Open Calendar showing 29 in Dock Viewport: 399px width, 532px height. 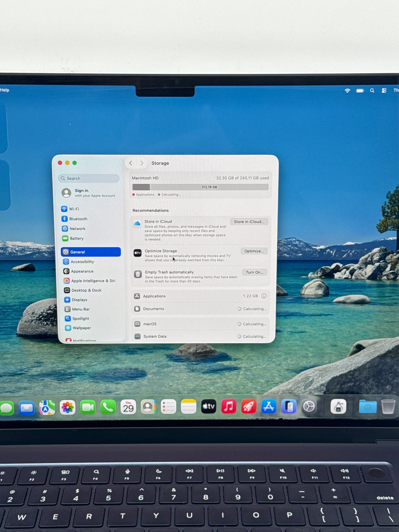[x=128, y=407]
